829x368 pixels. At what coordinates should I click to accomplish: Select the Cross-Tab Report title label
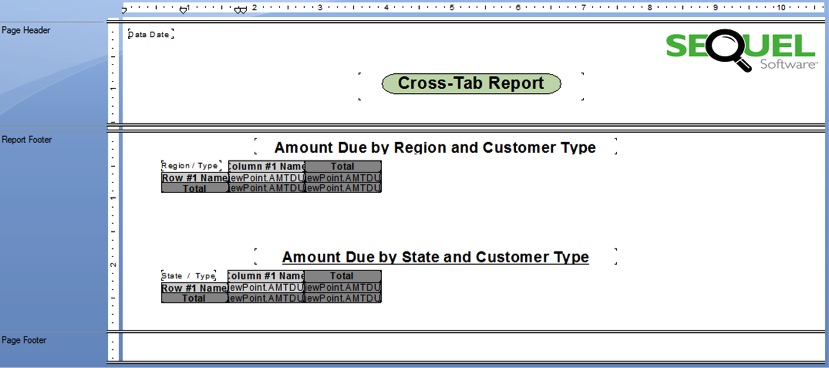point(471,84)
